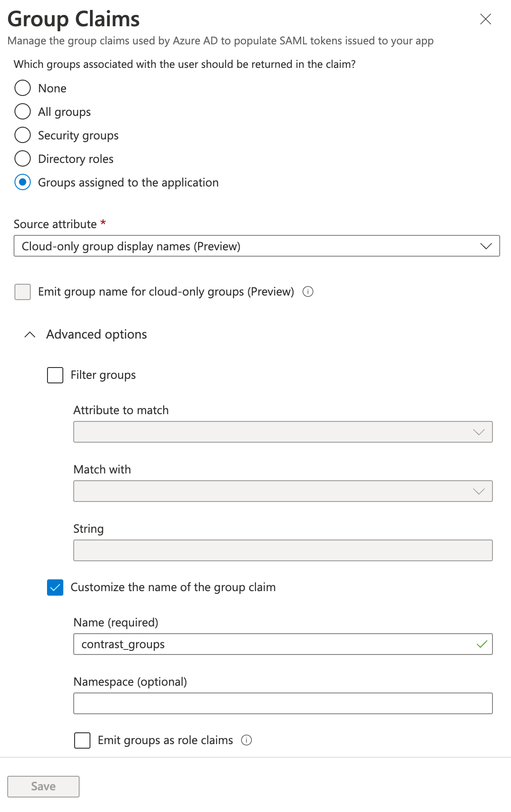Tick Emit group name for cloud-only groups
Image resolution: width=511 pixels, height=812 pixels.
click(23, 292)
